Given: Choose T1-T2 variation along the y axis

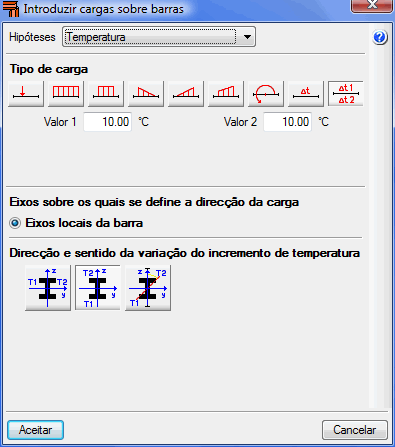Looking at the screenshot, I should [48, 288].
